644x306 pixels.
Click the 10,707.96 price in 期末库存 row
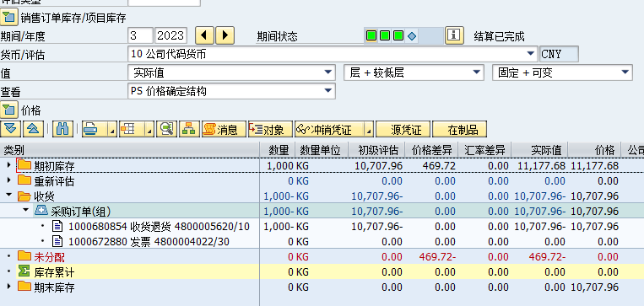click(x=595, y=287)
